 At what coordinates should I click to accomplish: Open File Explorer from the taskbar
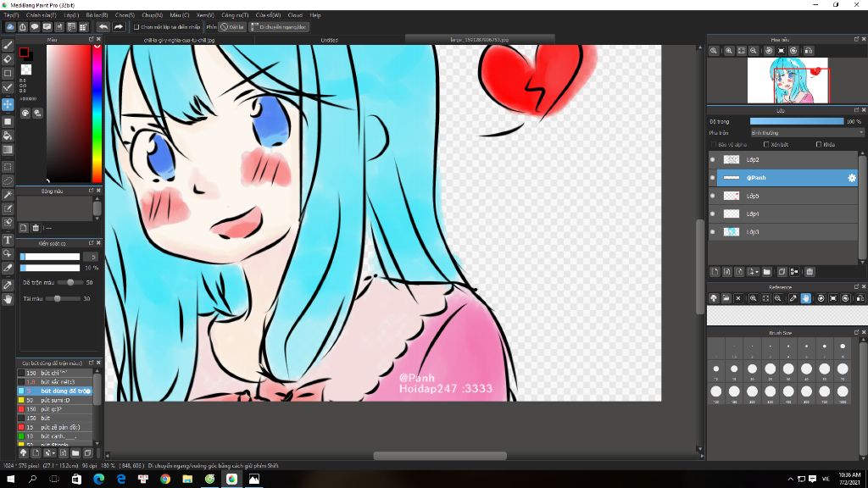[x=187, y=480]
